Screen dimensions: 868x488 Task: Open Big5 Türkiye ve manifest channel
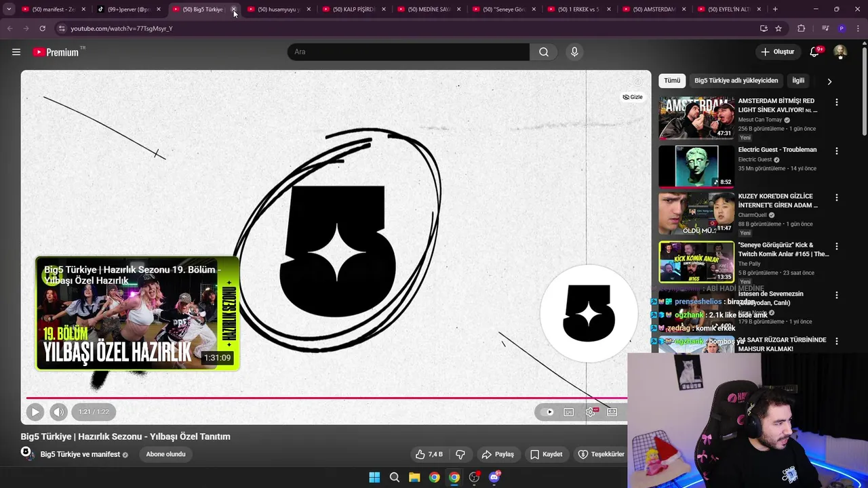[80, 455]
